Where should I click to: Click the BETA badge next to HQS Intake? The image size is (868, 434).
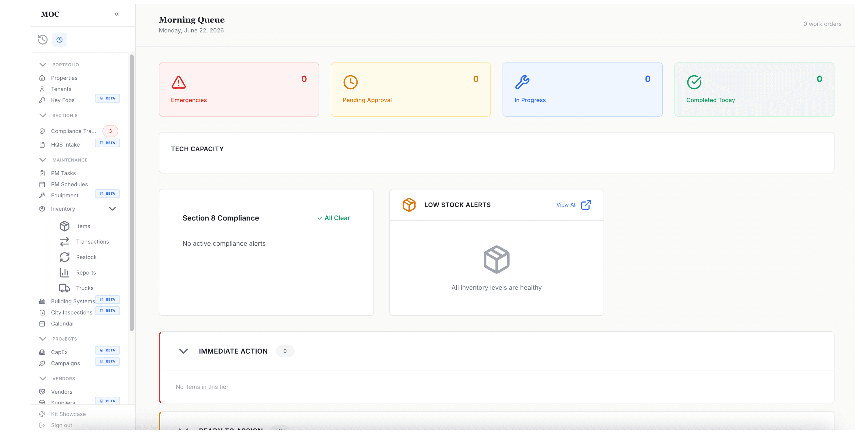coord(108,143)
